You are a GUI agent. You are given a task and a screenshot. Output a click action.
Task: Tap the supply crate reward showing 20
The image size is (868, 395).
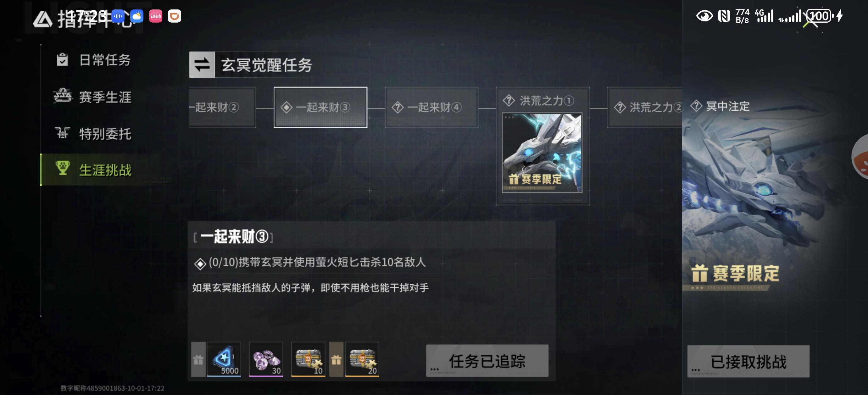tap(362, 359)
